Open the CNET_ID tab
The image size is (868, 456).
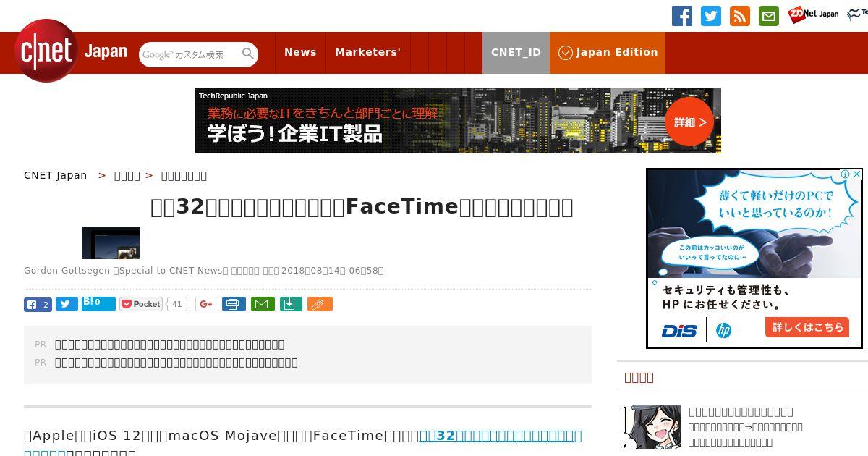pos(516,52)
